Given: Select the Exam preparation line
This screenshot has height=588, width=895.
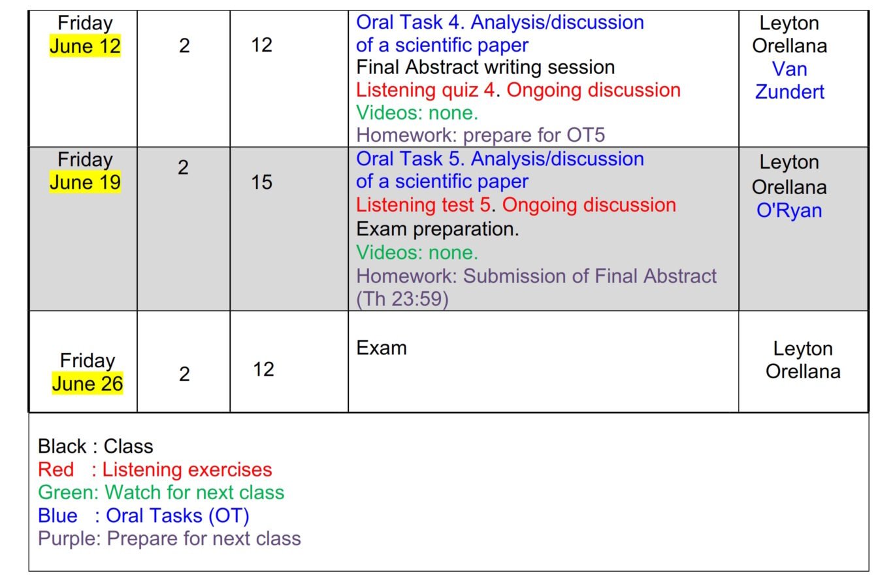Looking at the screenshot, I should coord(437,229).
